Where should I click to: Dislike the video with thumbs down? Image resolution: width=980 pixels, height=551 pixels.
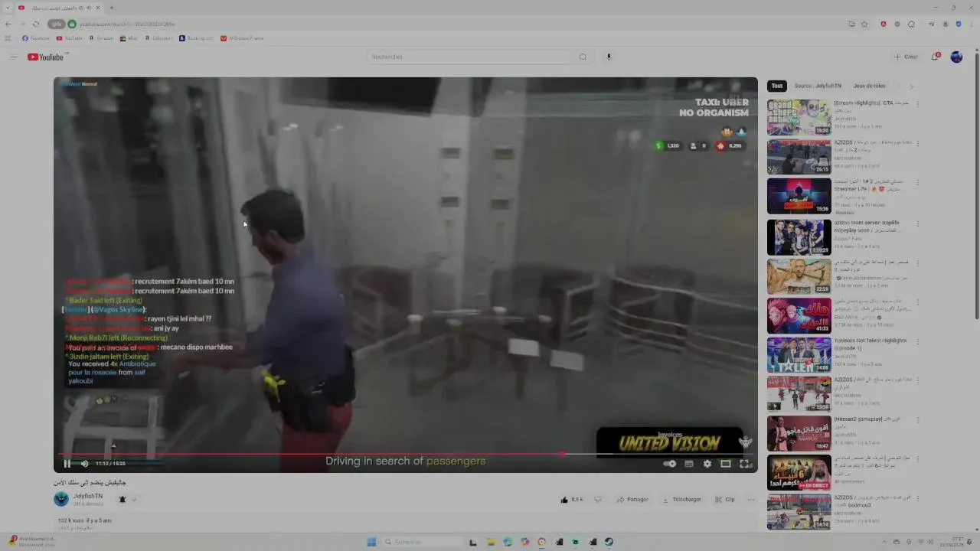598,500
